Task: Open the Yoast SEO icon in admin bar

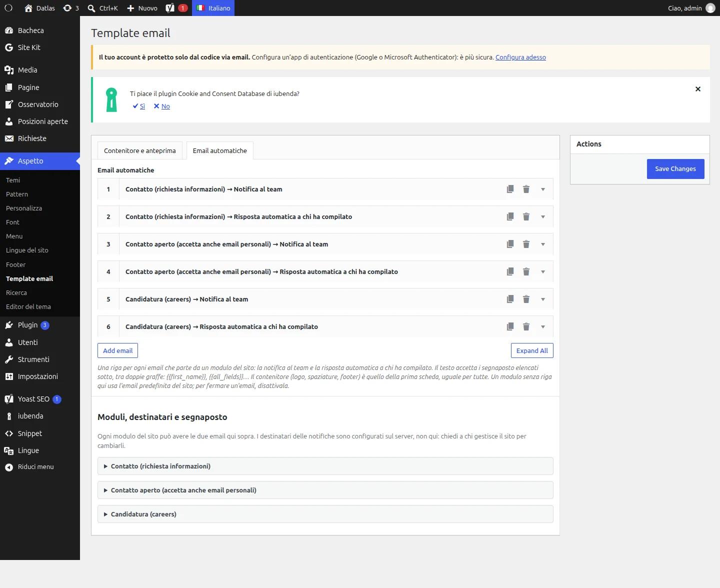Action: [x=176, y=8]
